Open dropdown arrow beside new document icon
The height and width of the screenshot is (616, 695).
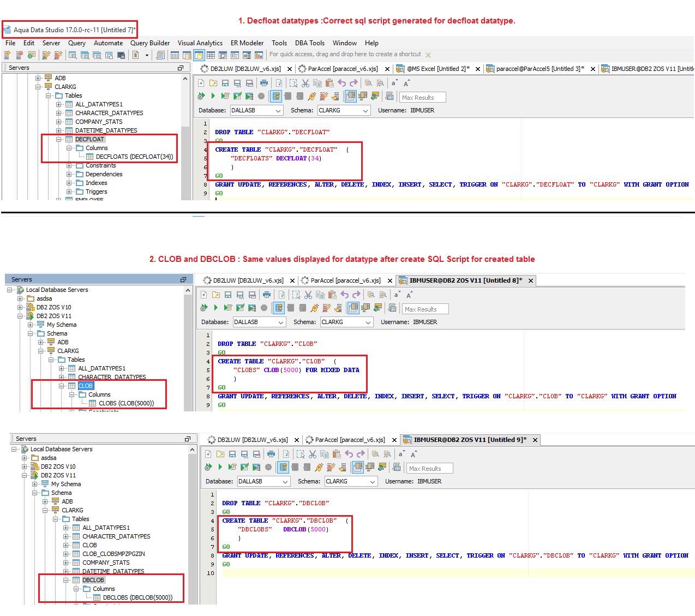pos(147,55)
